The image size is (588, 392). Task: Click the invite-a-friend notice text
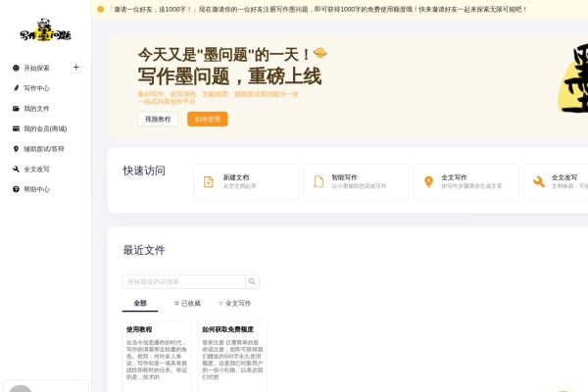point(318,10)
